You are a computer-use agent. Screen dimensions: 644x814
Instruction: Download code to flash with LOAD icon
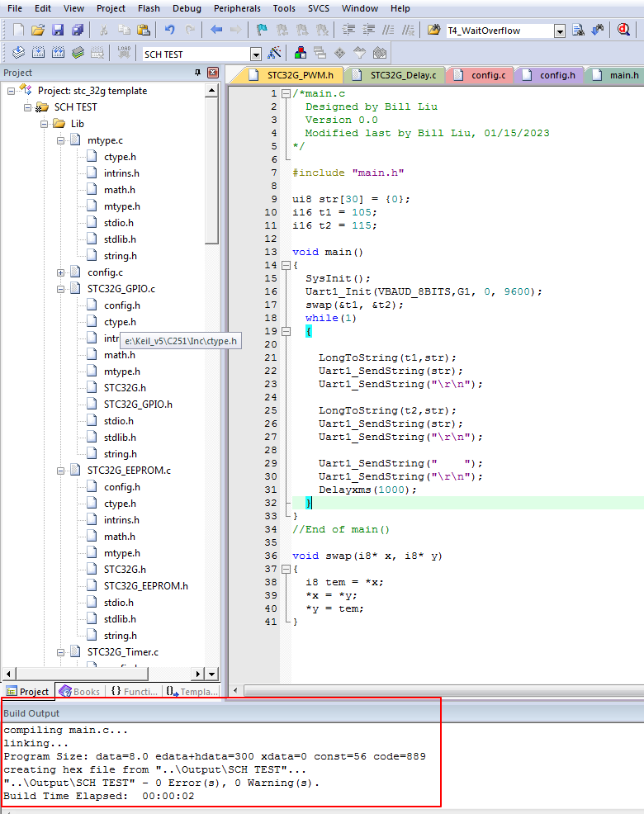point(124,53)
